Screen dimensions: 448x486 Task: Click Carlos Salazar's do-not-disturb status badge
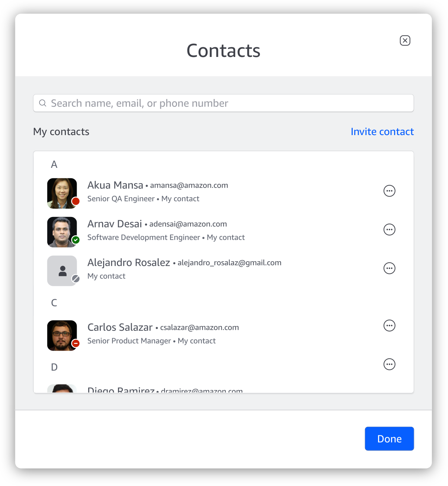click(76, 343)
